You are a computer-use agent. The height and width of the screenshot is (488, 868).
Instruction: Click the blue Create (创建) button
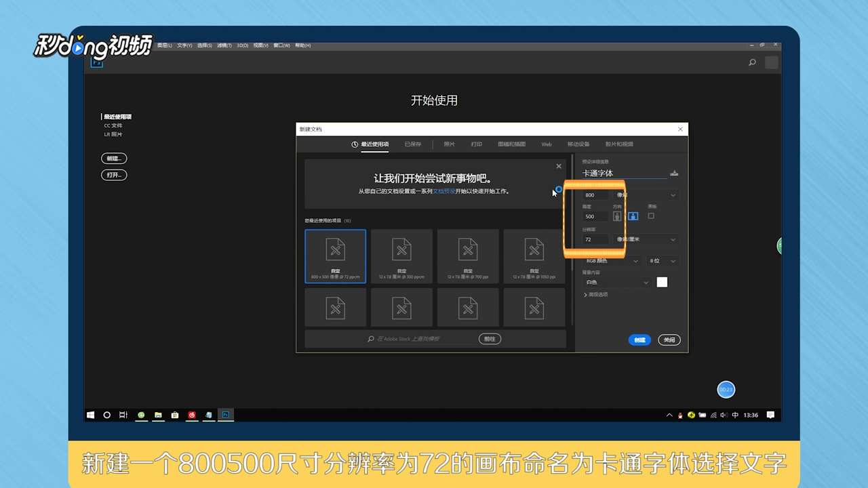point(639,340)
